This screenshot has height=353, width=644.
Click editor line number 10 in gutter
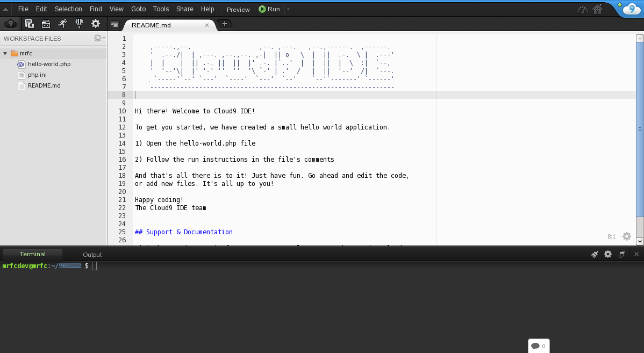123,111
